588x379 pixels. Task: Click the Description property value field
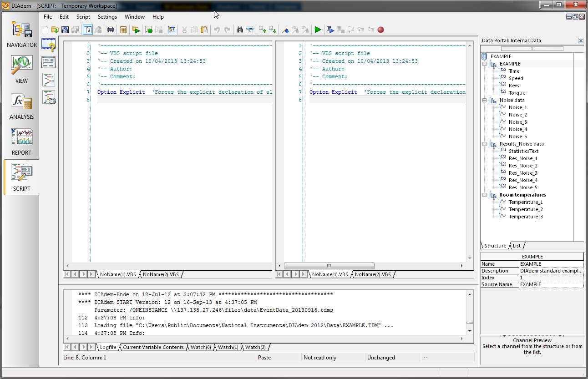click(x=552, y=271)
